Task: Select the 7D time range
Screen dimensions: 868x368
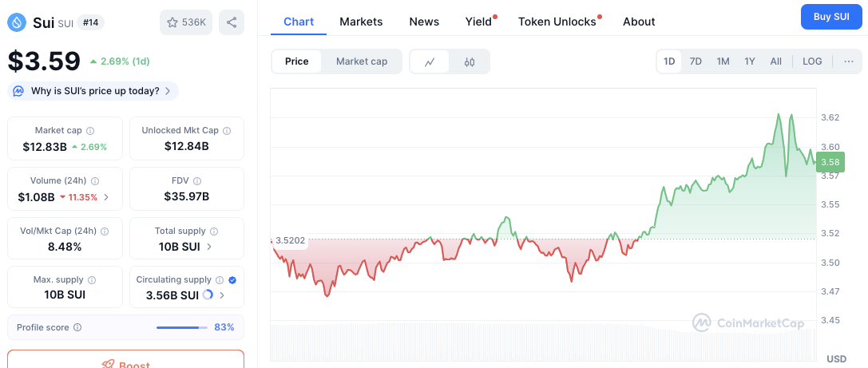Action: (x=696, y=61)
